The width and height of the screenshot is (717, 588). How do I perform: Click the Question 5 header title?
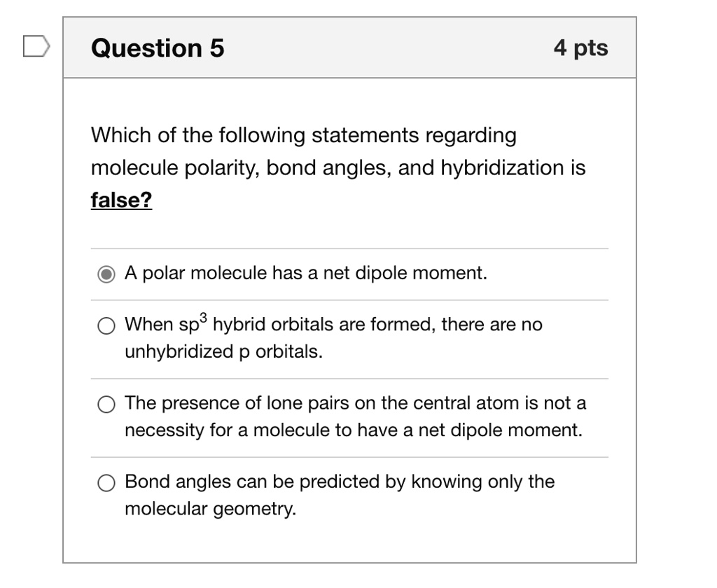(158, 48)
